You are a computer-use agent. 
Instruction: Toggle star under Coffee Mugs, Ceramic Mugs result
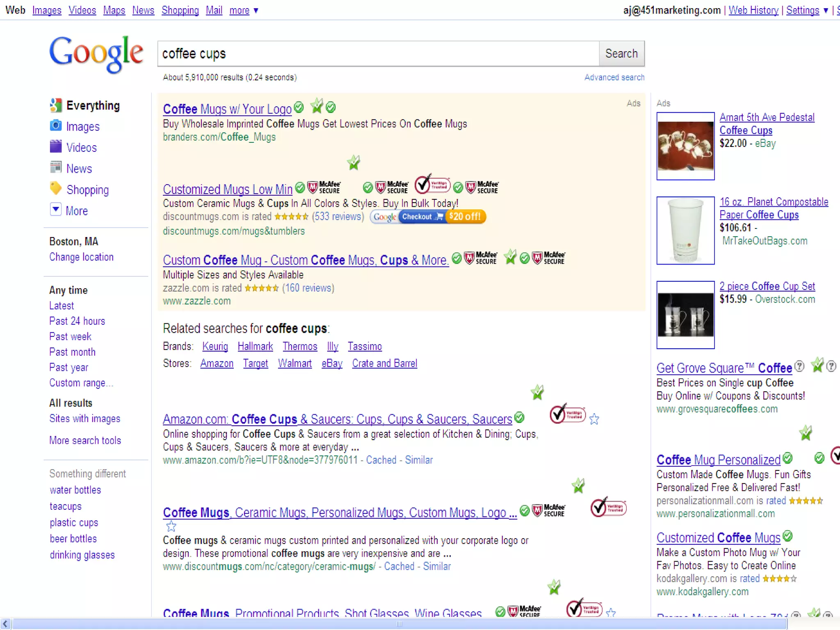point(171,526)
